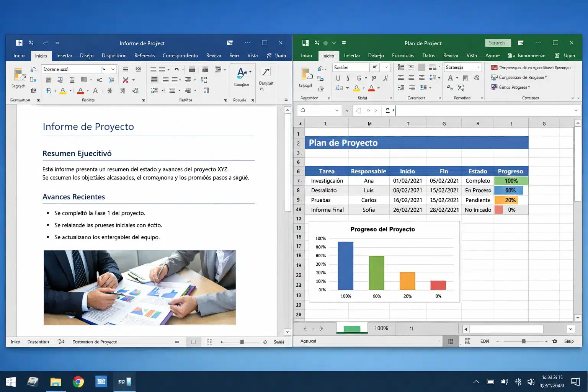Toggle strikethrough in Word's Font group
This screenshot has height=392, width=588.
click(110, 91)
